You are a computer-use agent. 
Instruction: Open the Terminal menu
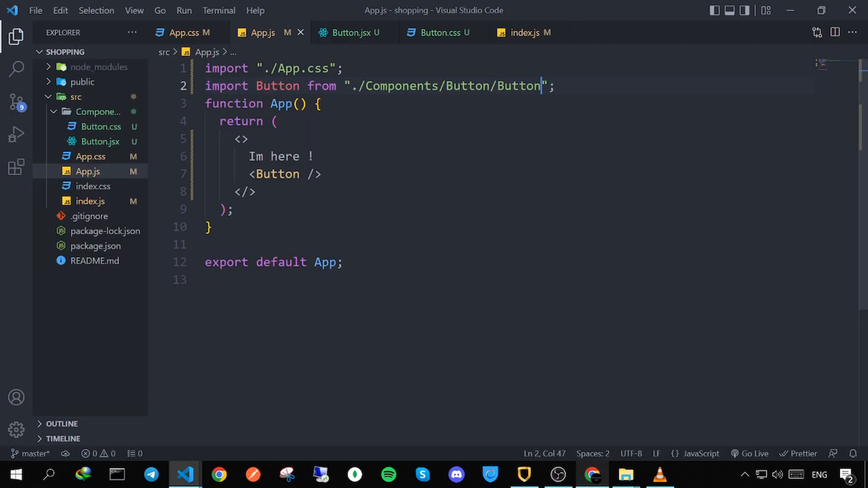pyautogui.click(x=219, y=10)
